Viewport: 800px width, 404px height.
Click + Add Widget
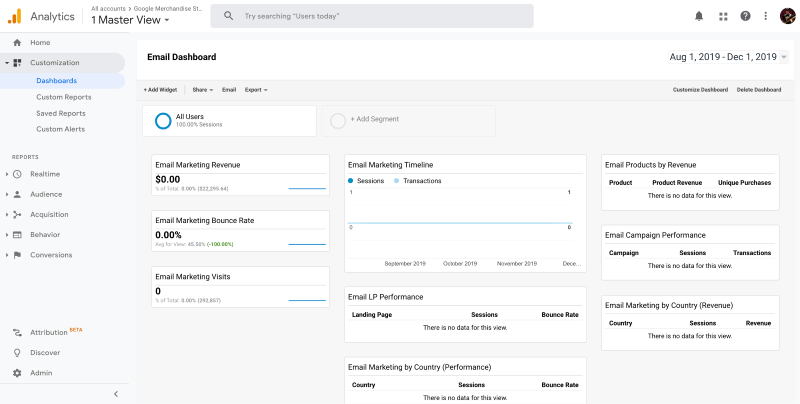(160, 90)
